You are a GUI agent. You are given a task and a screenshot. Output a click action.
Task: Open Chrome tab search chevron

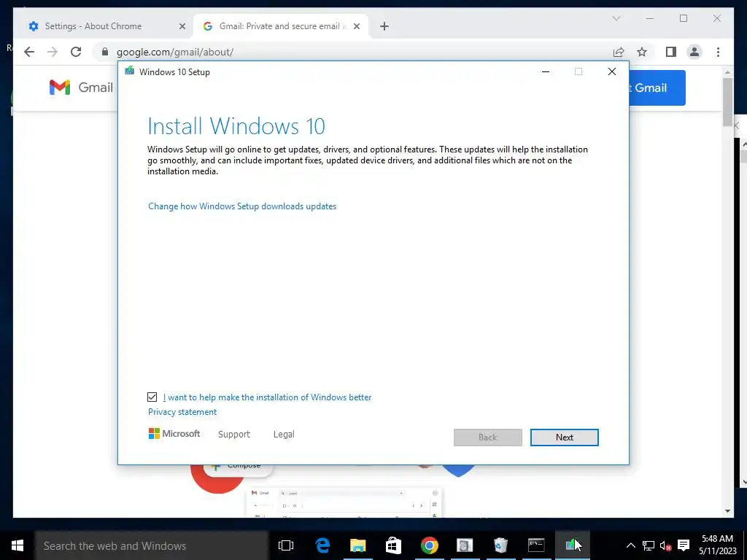tap(616, 18)
